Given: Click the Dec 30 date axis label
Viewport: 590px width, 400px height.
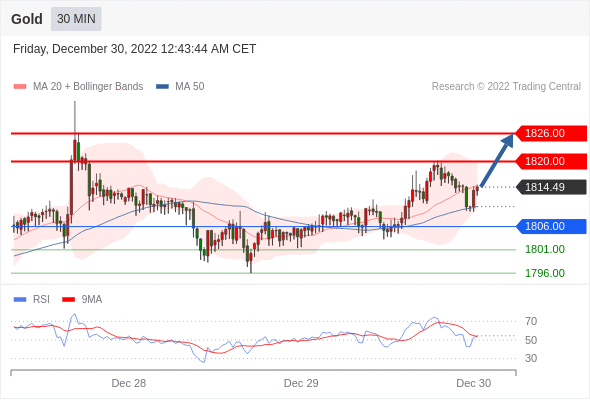Looking at the screenshot, I should tap(473, 383).
